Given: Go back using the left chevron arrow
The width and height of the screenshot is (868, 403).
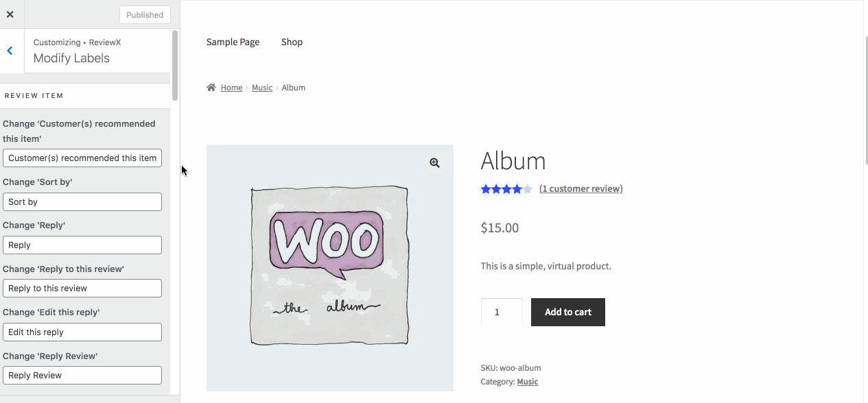Looking at the screenshot, I should pyautogui.click(x=10, y=51).
